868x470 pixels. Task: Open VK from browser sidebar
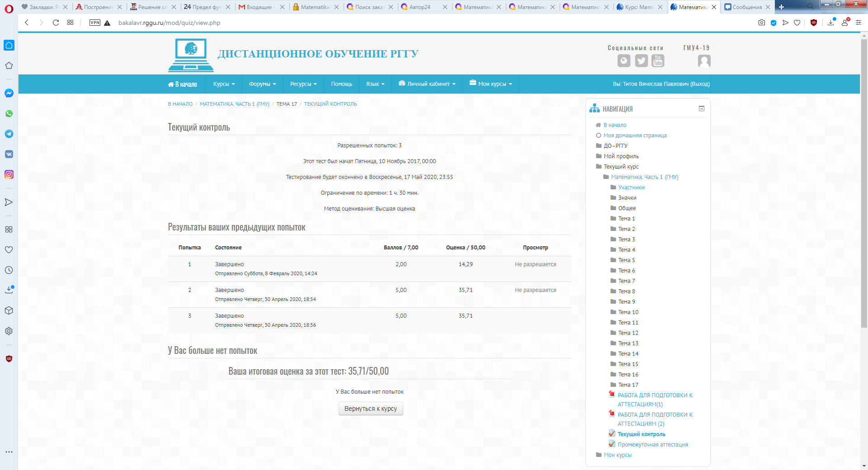(x=9, y=154)
